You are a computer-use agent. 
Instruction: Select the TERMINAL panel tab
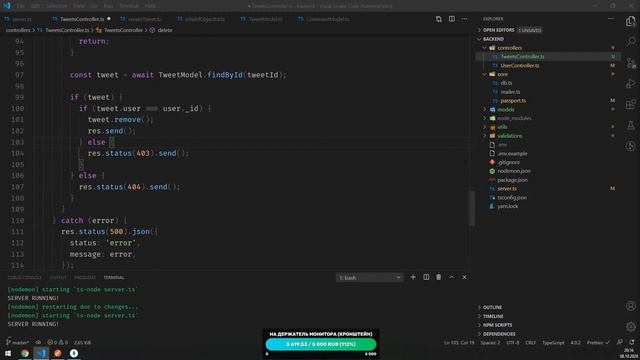tap(114, 278)
